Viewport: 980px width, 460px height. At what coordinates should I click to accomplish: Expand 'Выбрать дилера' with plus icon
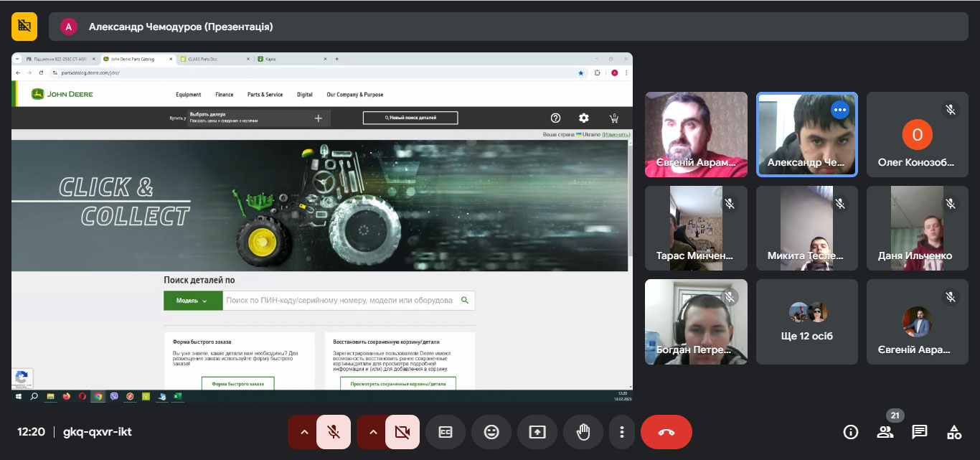[319, 118]
